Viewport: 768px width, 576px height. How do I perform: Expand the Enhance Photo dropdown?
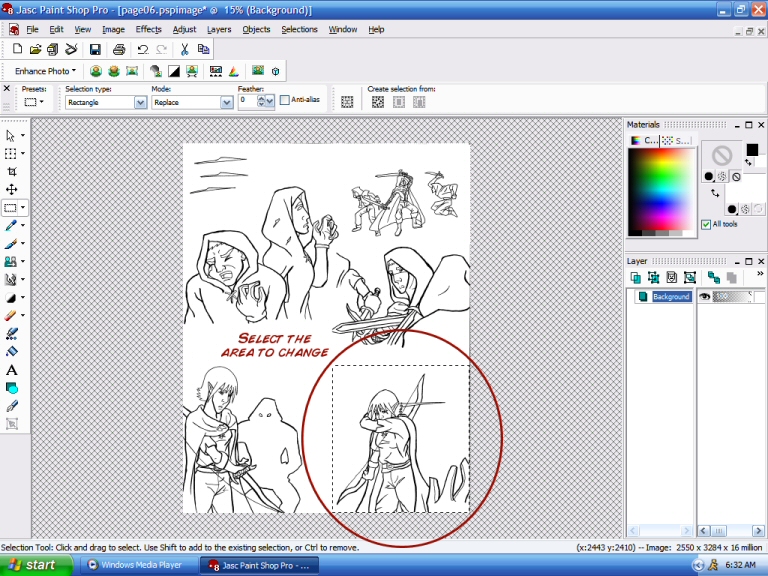tap(46, 71)
